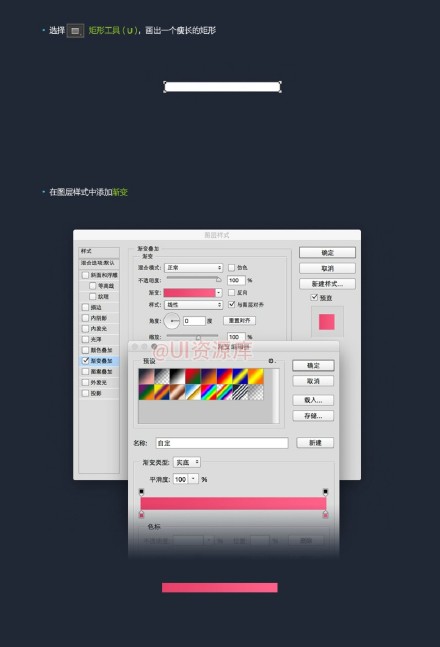The height and width of the screenshot is (647, 440).
Task: Open the gradient picker arrow beside pink swatch
Action: tap(219, 293)
